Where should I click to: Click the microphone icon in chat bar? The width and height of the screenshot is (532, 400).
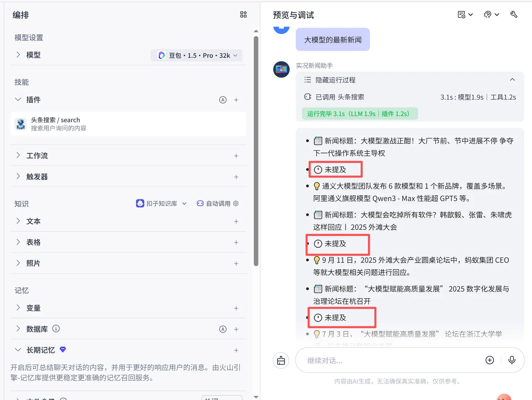pos(512,360)
